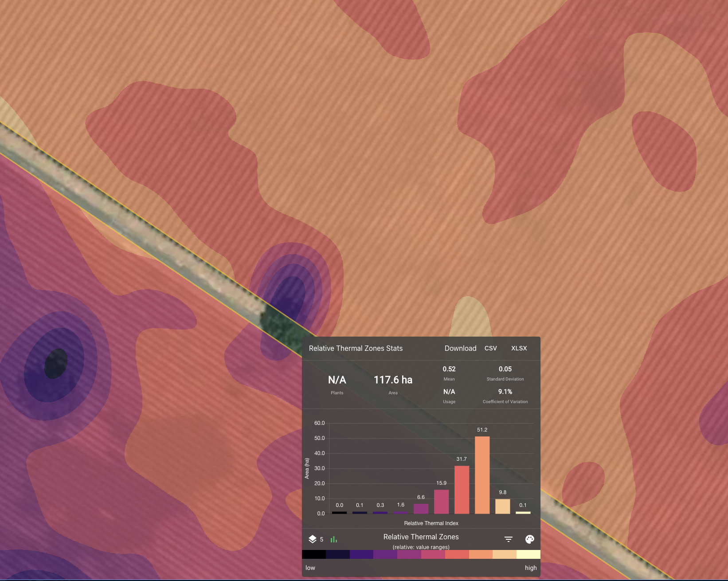Screen dimensions: 728x581
Task: Click the 6.6 ha purple histogram bar
Action: [421, 509]
